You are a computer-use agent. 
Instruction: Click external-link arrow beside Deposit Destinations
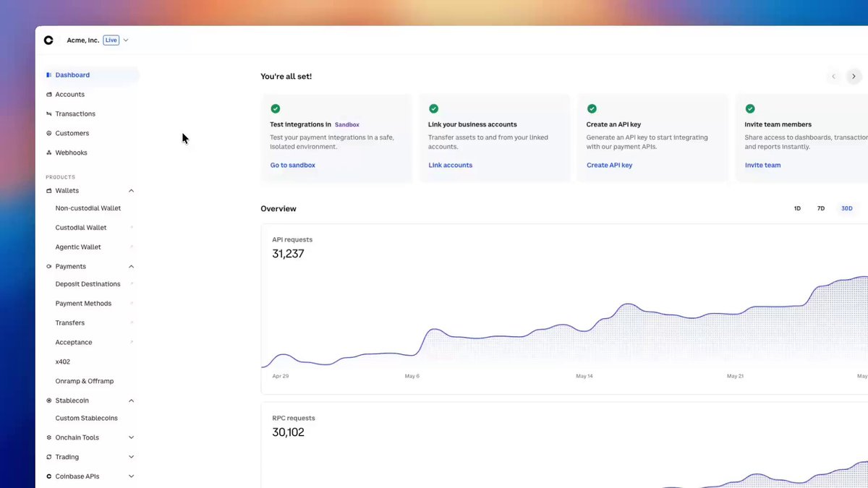[132, 284]
